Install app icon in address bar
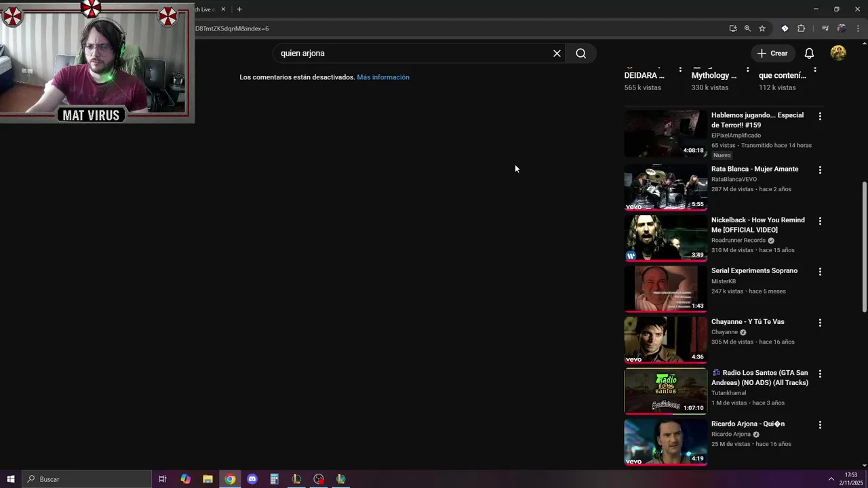 pyautogui.click(x=733, y=28)
